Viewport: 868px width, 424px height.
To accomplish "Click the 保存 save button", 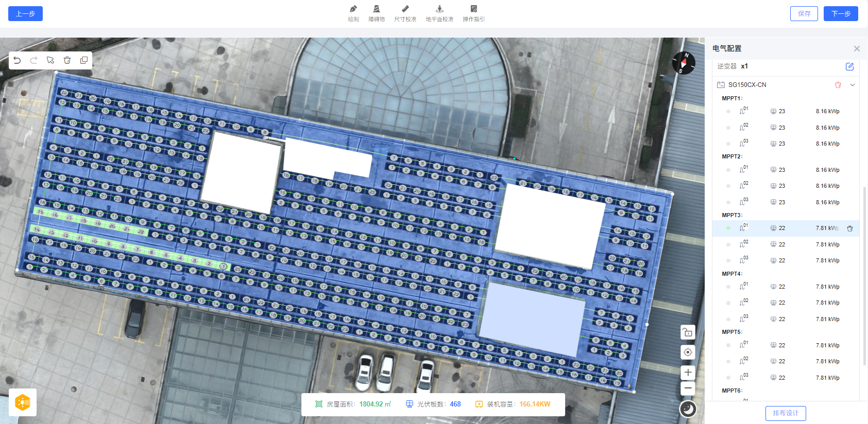I will click(804, 14).
